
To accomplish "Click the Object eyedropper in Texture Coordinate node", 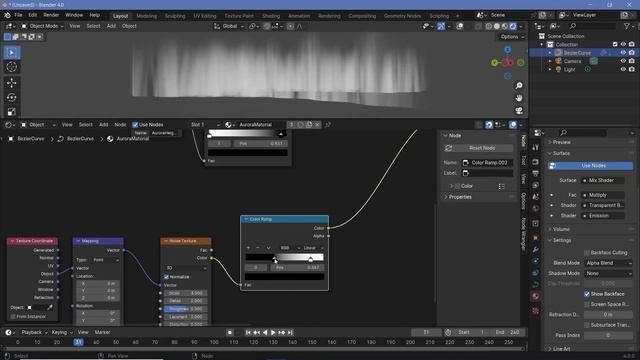I will [50, 307].
